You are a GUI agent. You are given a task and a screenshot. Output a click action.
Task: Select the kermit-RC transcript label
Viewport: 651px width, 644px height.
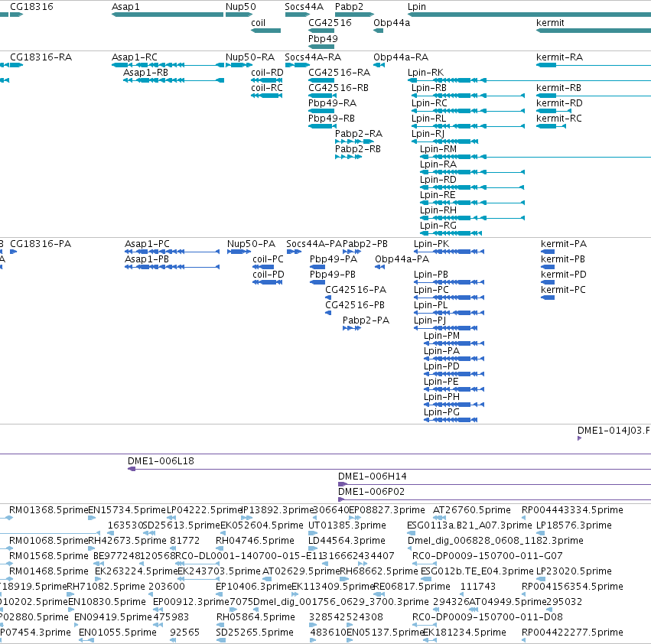tap(559, 119)
